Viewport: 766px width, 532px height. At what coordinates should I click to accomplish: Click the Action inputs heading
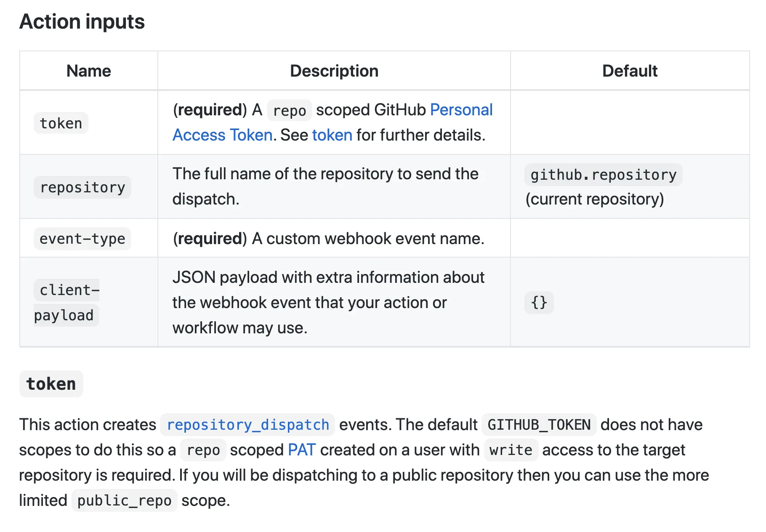(x=82, y=21)
